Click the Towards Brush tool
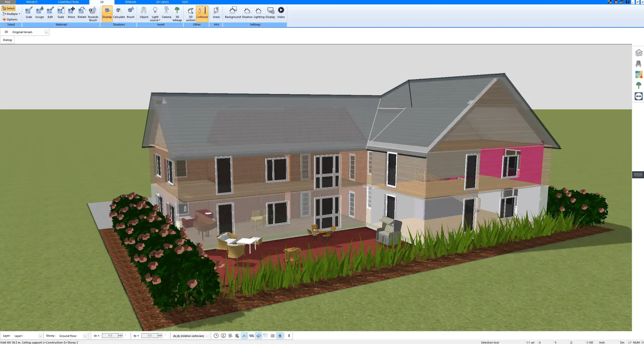Image resolution: width=644 pixels, height=344 pixels. pyautogui.click(x=93, y=14)
